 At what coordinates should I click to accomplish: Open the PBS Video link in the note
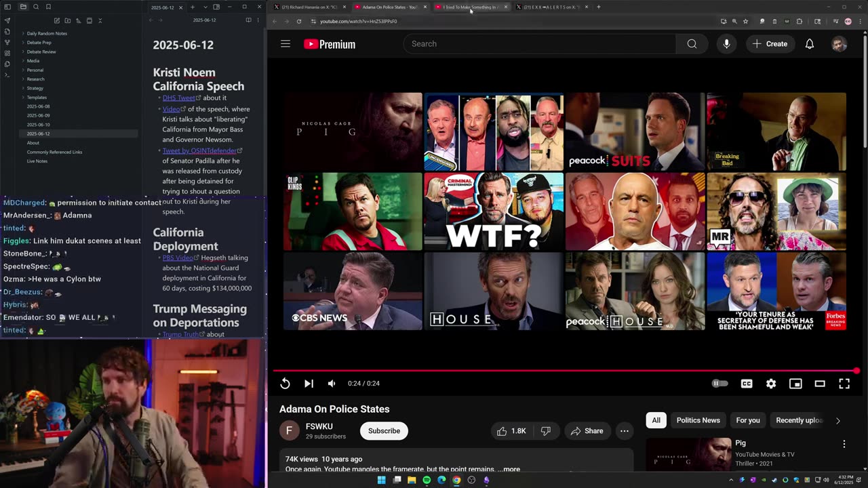pyautogui.click(x=178, y=258)
